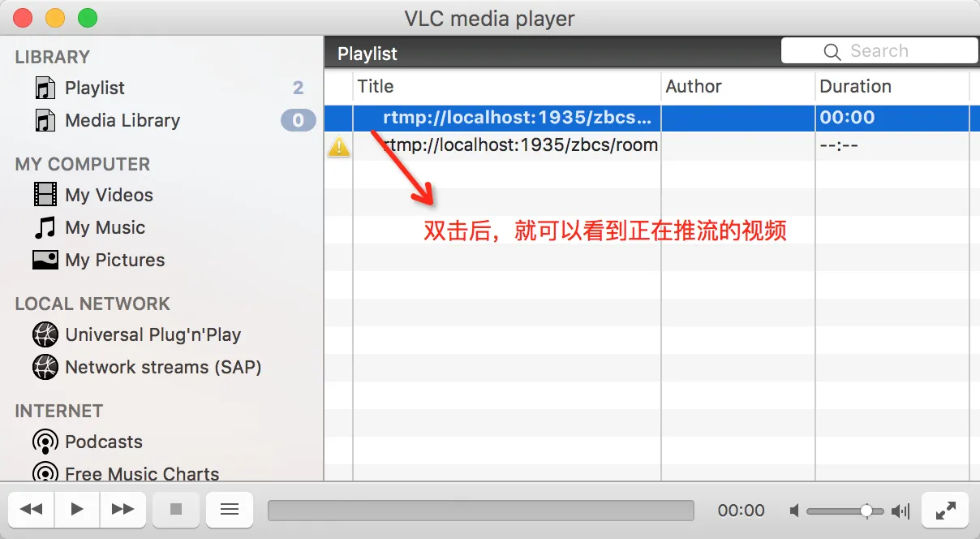This screenshot has width=980, height=539.
Task: Sort the playlist by the Duration column header
Action: tap(892, 86)
